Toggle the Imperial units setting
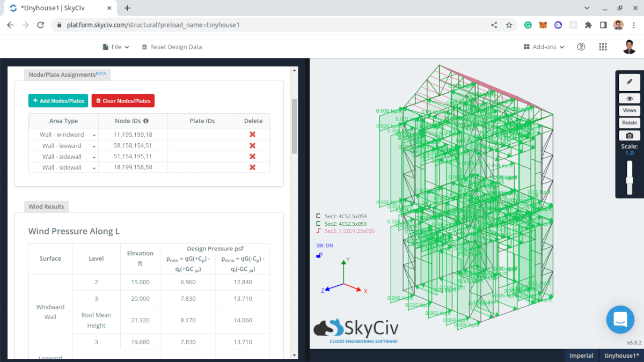The width and height of the screenshot is (644, 362). (x=581, y=356)
